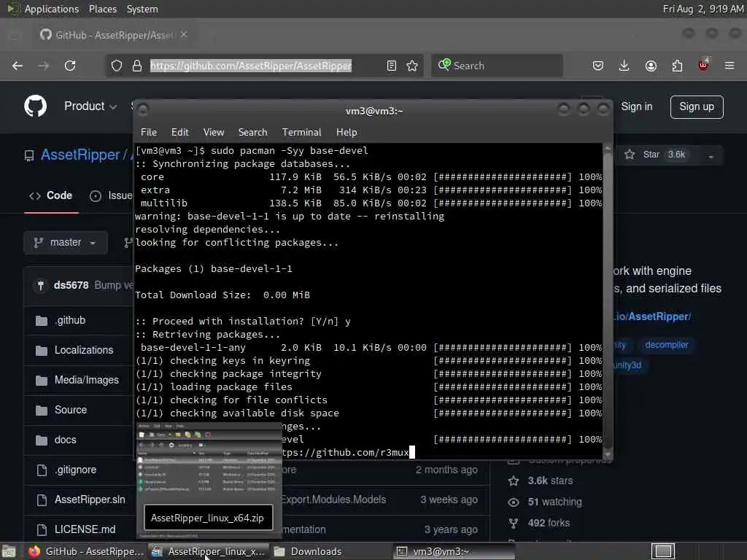Switch to the Code repository tab
Viewport: 747px width, 560px height.
[x=52, y=195]
